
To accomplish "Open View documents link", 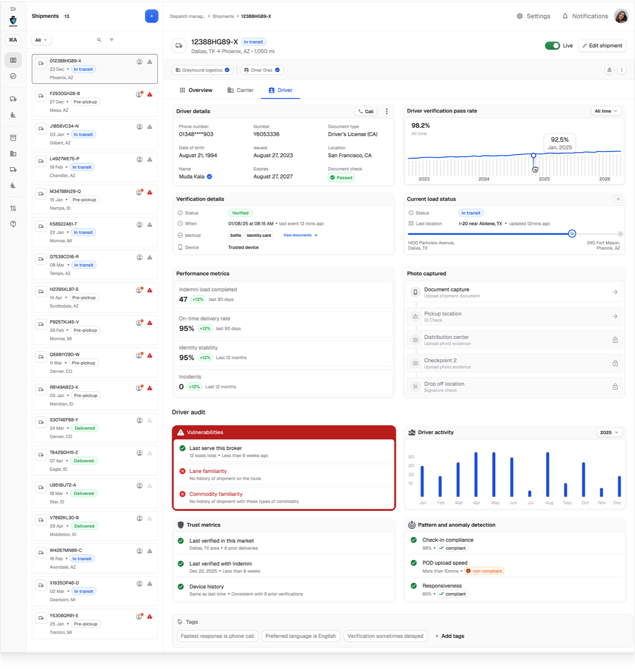I will 300,235.
